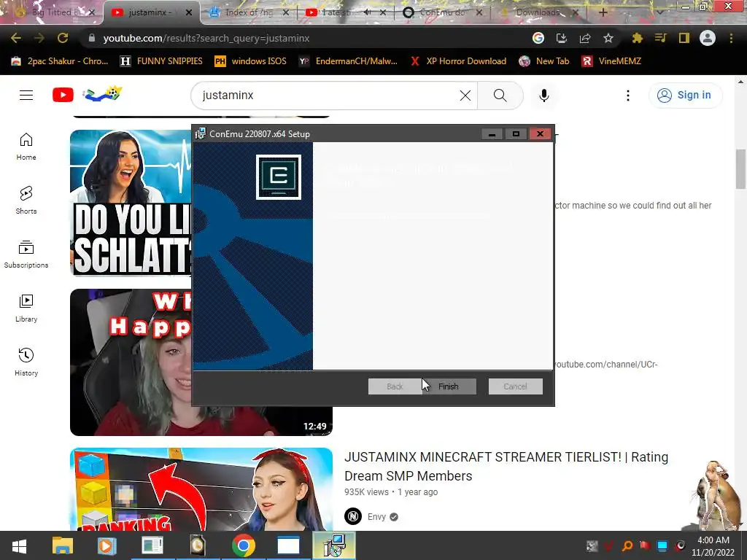This screenshot has height=560, width=747.
Task: Click the Sign in button
Action: coord(685,96)
